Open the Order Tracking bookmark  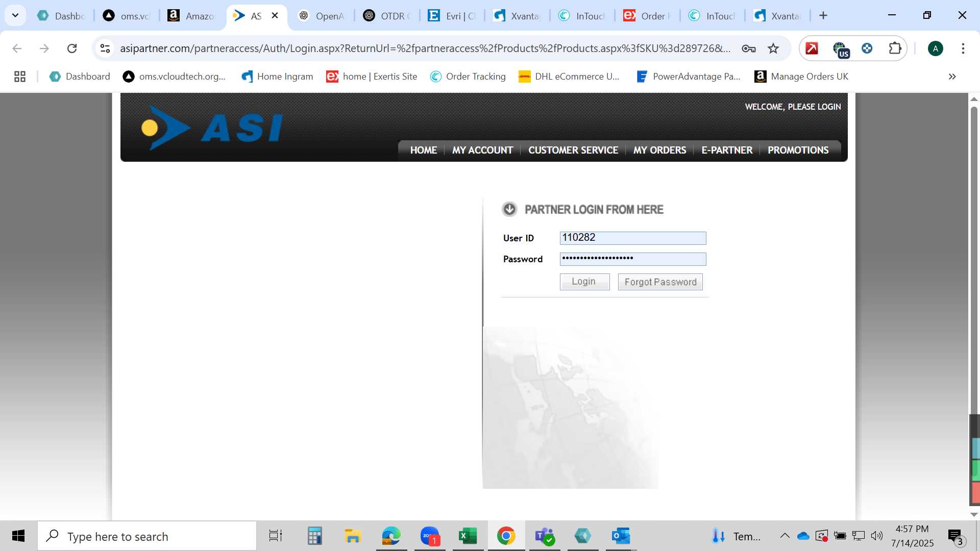click(468, 77)
